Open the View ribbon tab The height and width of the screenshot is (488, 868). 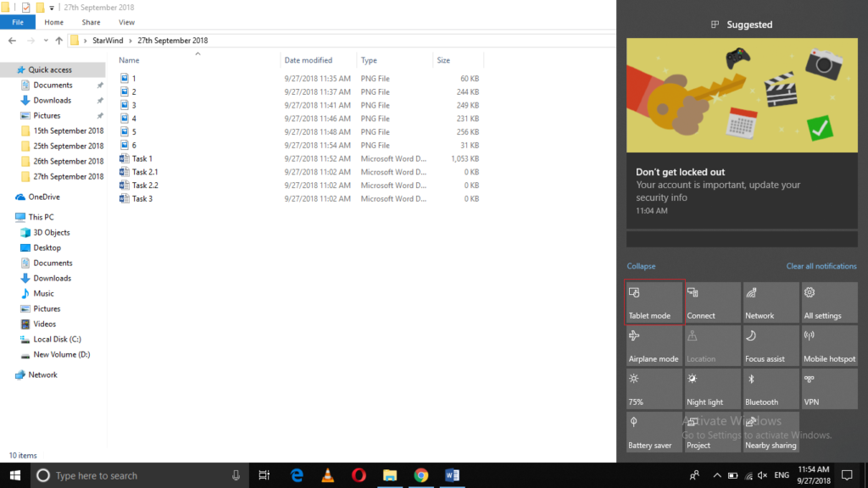[126, 22]
